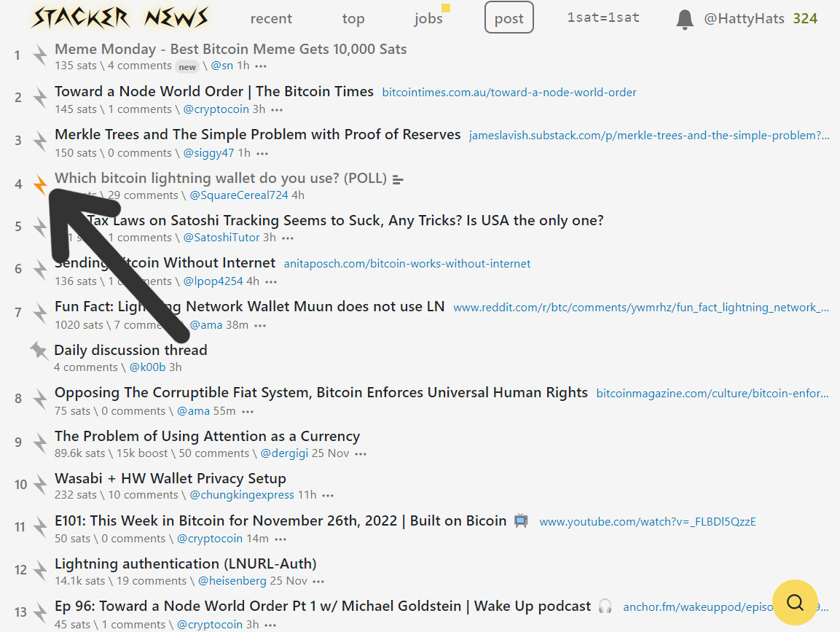
Task: Open the jobs section
Action: (428, 19)
